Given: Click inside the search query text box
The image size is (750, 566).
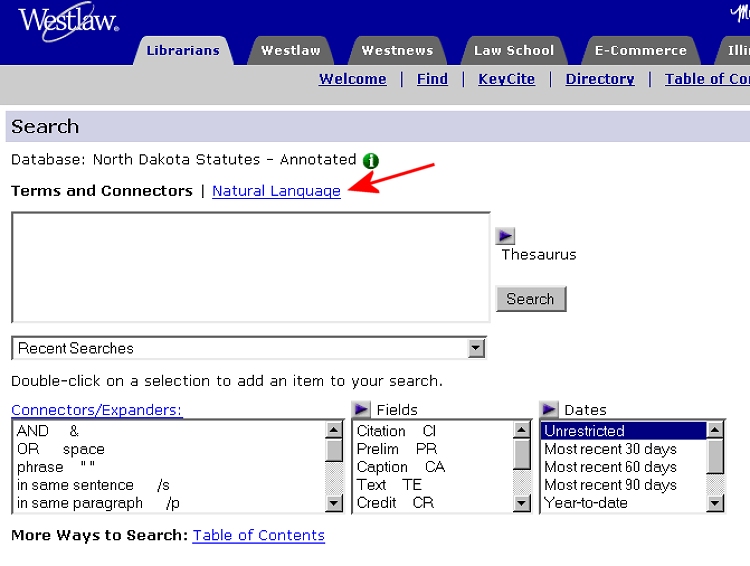Looking at the screenshot, I should click(x=251, y=267).
